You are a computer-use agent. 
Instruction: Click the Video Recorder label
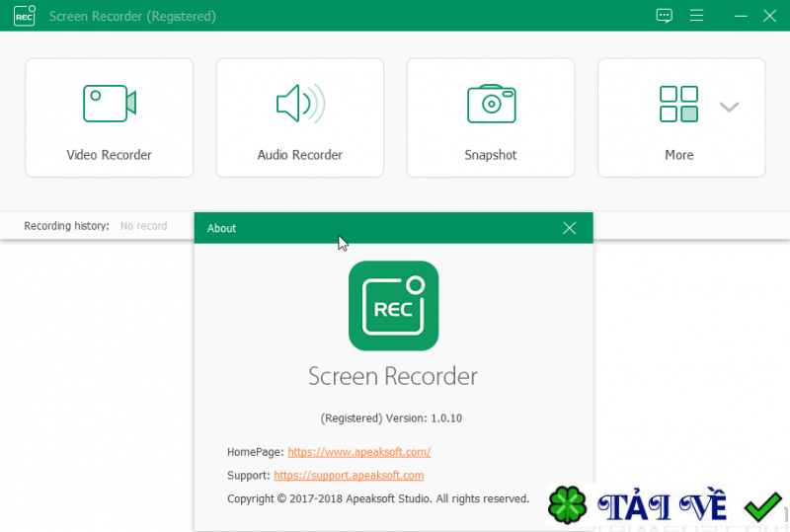point(109,155)
